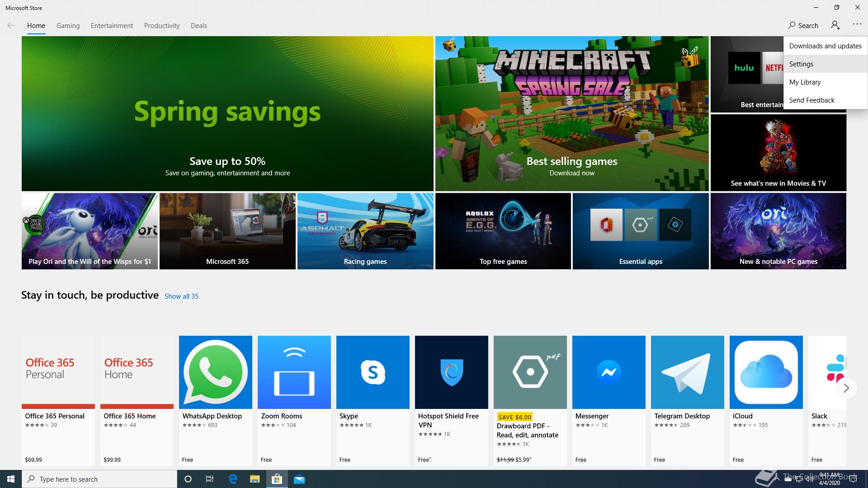Click the Show all 35 link

pos(181,296)
